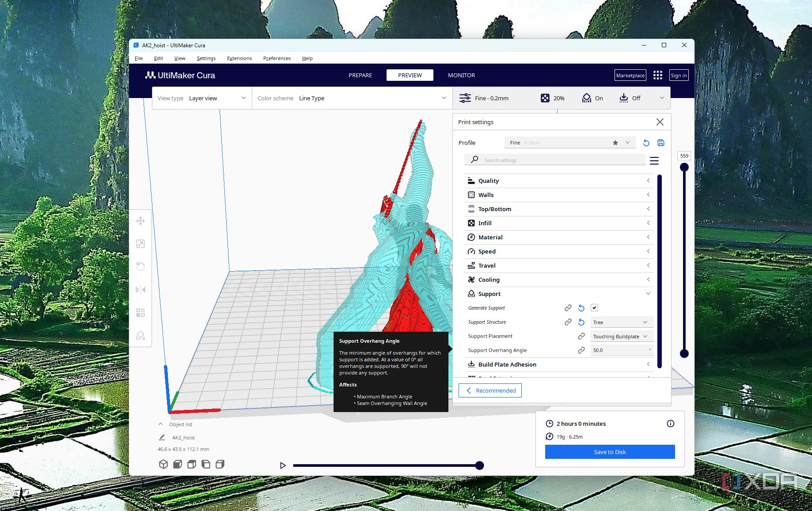
Task: Expand the Quality settings section
Action: [559, 181]
